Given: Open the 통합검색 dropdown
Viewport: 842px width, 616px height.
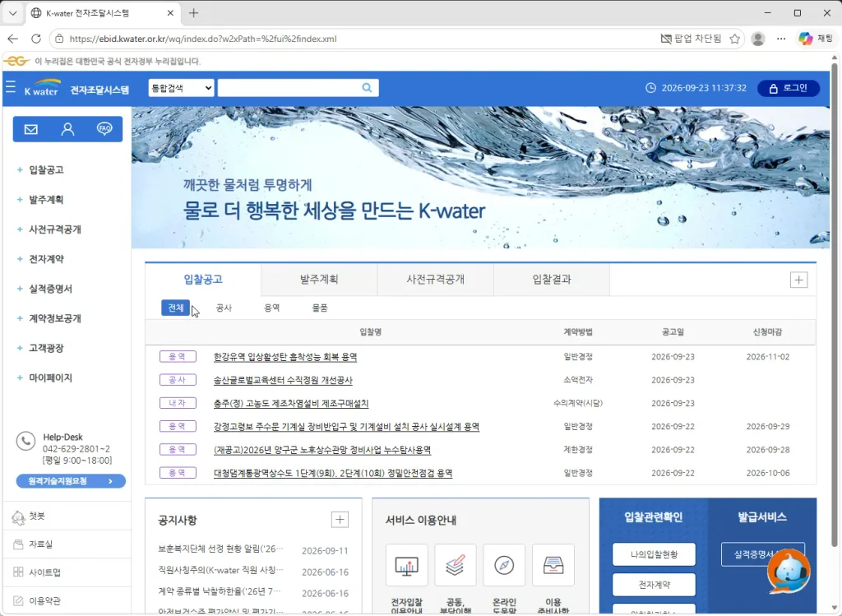Looking at the screenshot, I should point(182,87).
